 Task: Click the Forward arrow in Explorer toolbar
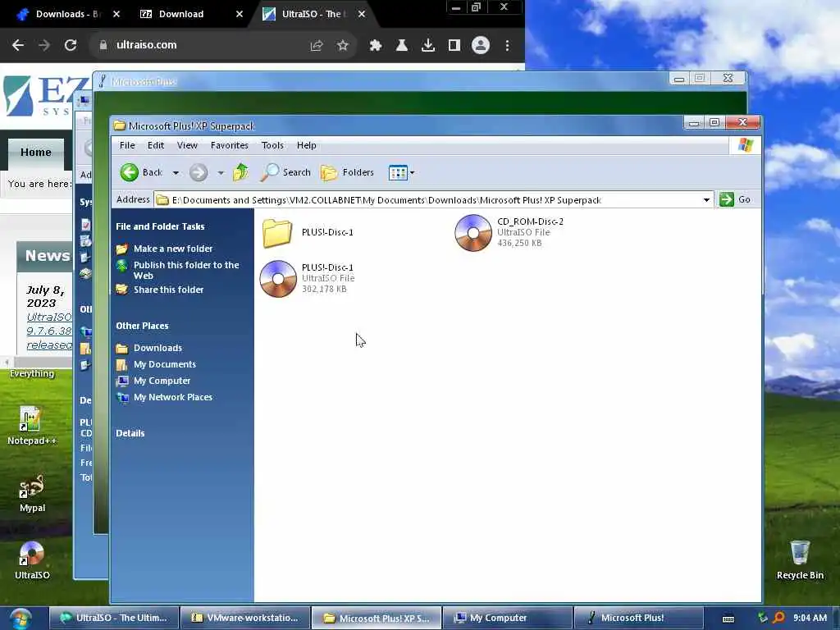click(199, 172)
